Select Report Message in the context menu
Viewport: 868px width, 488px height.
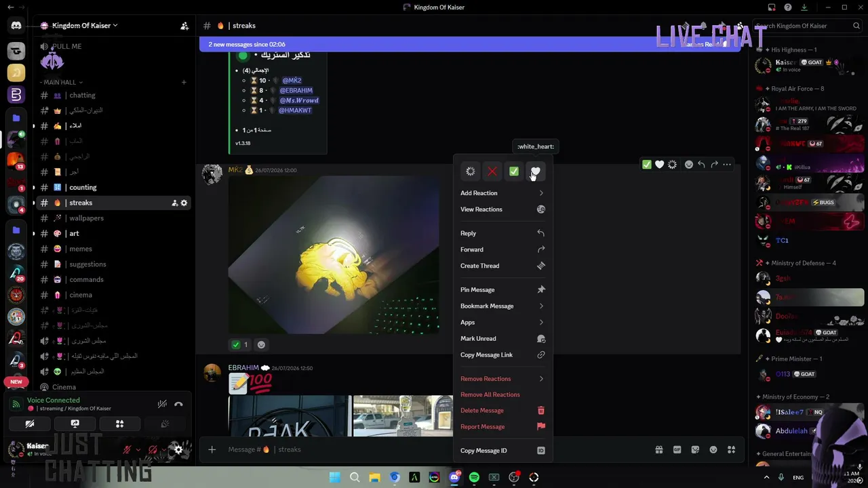point(502,426)
